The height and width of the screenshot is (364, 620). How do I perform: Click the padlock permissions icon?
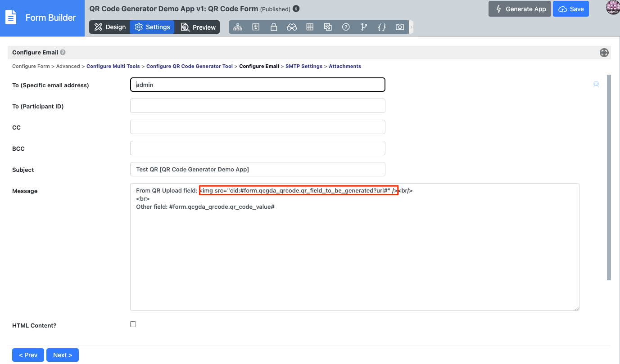coord(274,27)
